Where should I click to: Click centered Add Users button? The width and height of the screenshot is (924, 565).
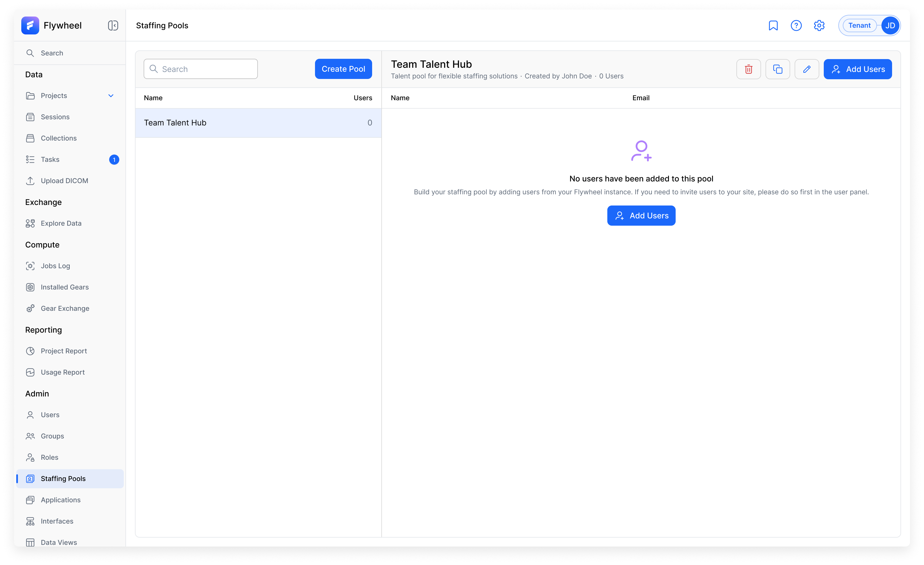tap(641, 216)
